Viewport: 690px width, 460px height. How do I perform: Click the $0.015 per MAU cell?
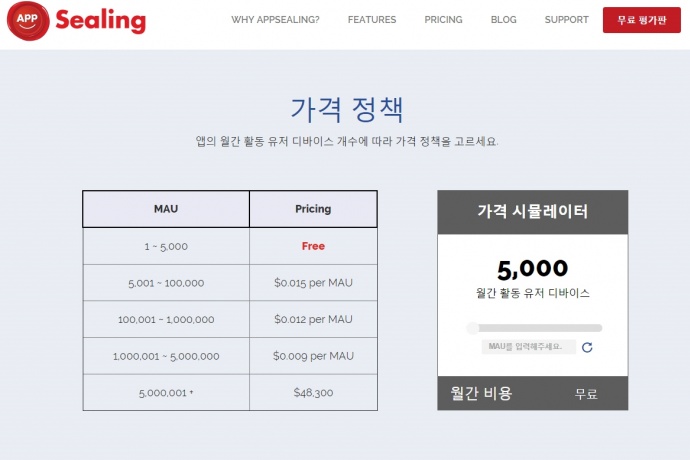coord(313,283)
